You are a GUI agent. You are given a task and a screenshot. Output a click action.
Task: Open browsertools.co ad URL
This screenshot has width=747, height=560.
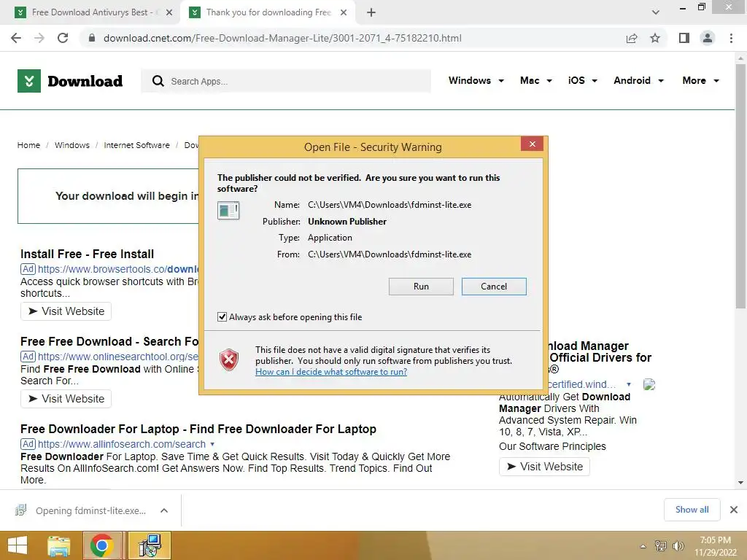pos(118,269)
